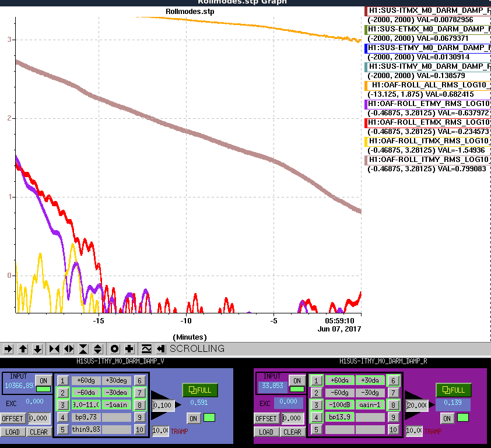The height and width of the screenshot is (448, 491).
Task: Toggle filter 5 in the DAMP_V module
Action: (x=62, y=429)
